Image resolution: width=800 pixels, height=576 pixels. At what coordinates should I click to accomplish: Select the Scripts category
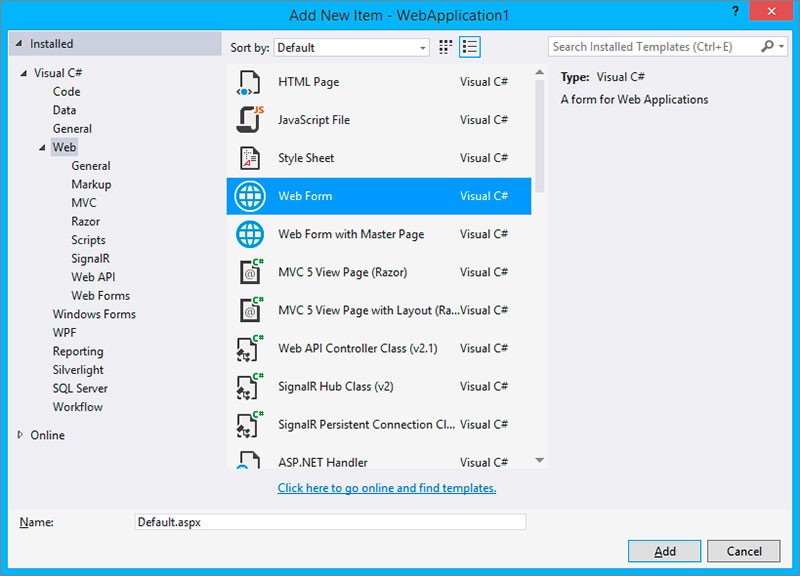[x=88, y=240]
